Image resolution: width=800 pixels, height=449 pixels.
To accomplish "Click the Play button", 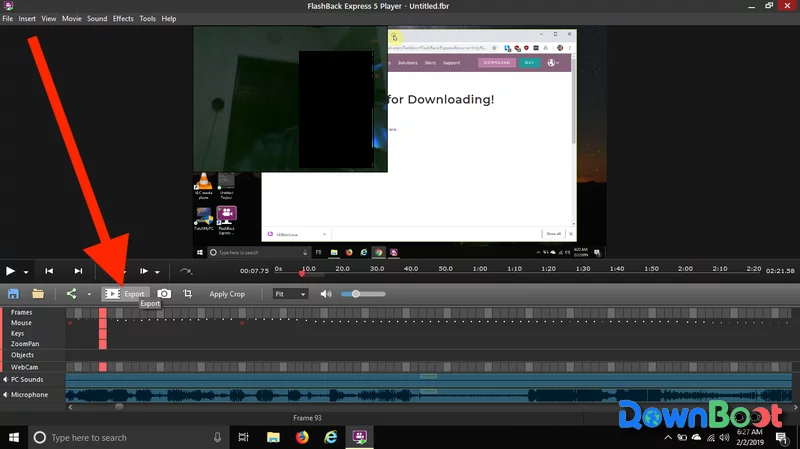I will tap(10, 271).
